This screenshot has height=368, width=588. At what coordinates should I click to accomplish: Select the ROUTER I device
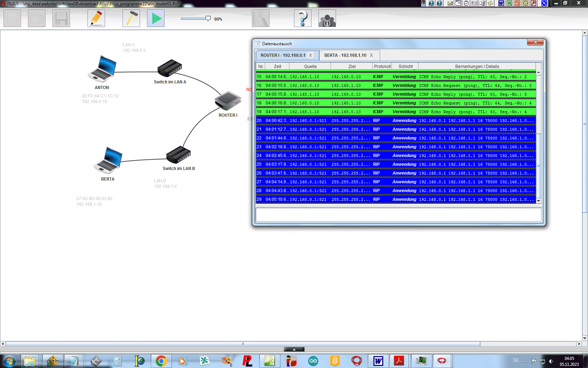pyautogui.click(x=228, y=101)
